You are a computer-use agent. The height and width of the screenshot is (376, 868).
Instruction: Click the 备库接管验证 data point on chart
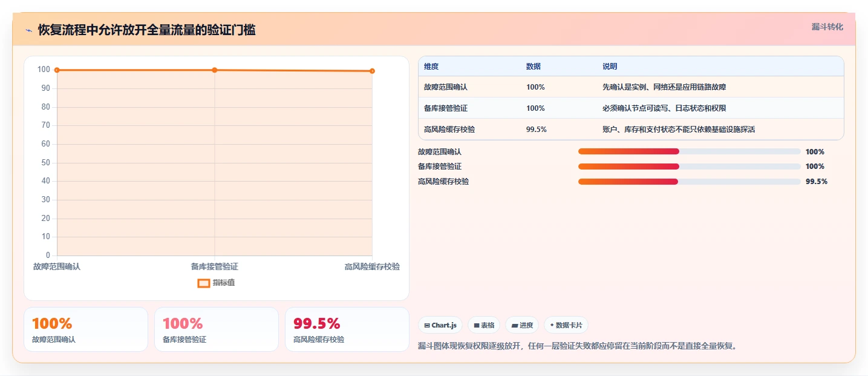215,70
